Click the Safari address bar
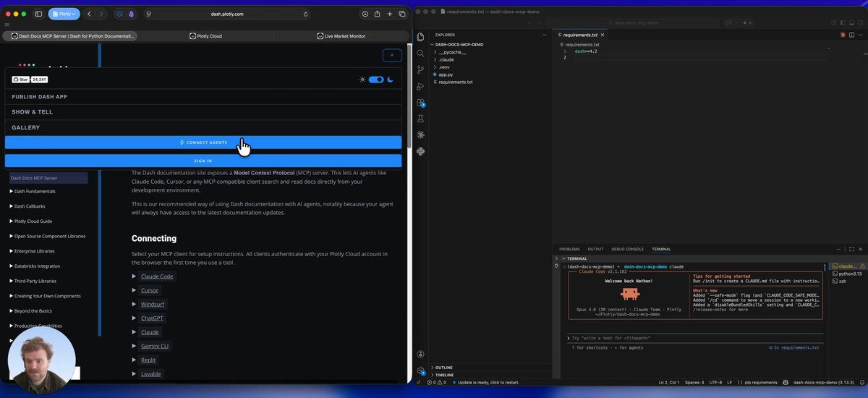 (x=227, y=14)
